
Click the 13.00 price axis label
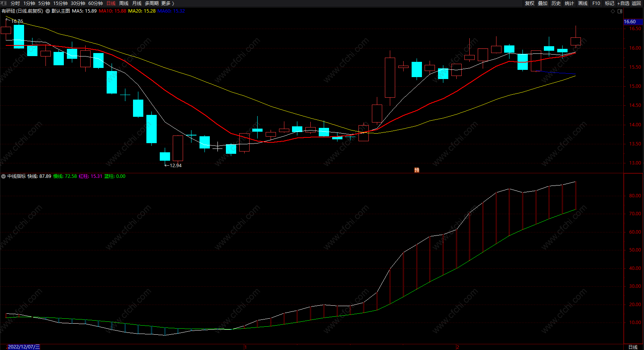(635, 163)
